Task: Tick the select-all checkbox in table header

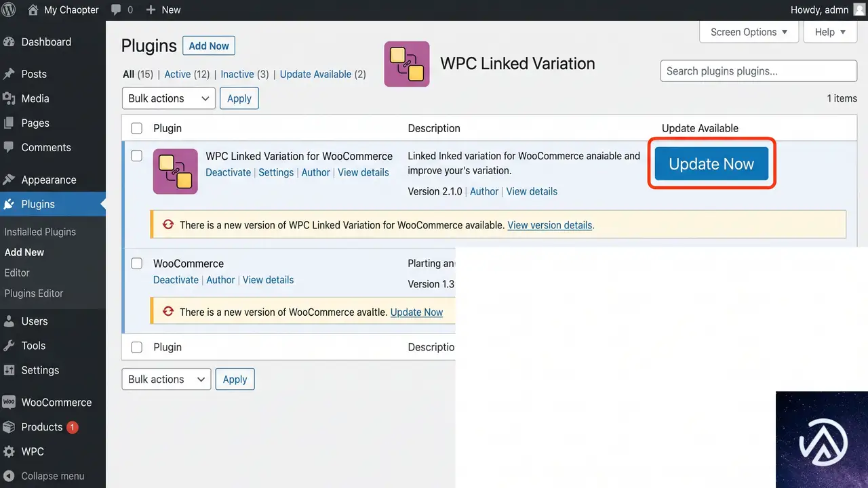Action: tap(137, 128)
